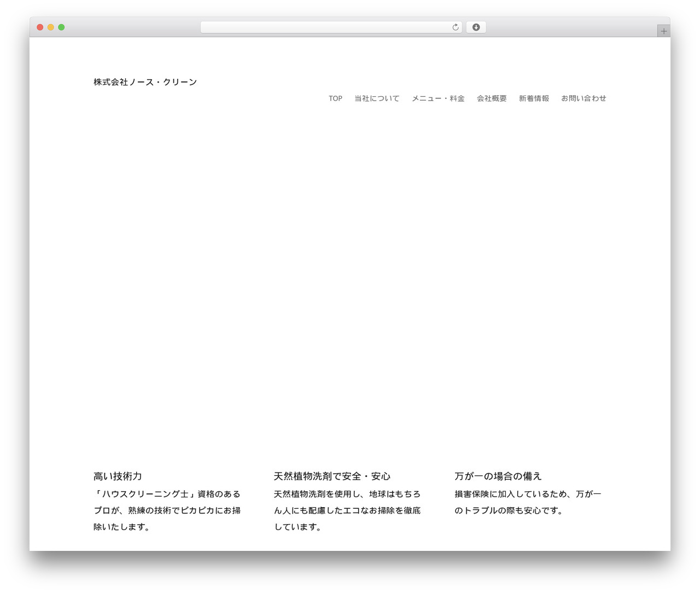Image resolution: width=700 pixels, height=593 pixels.
Task: Maximize the window using the green button
Action: (x=61, y=27)
